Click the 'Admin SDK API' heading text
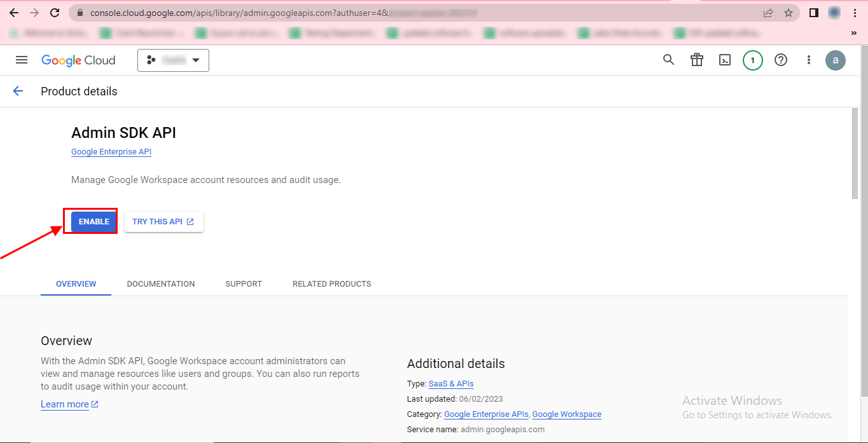This screenshot has height=443, width=868. [123, 133]
